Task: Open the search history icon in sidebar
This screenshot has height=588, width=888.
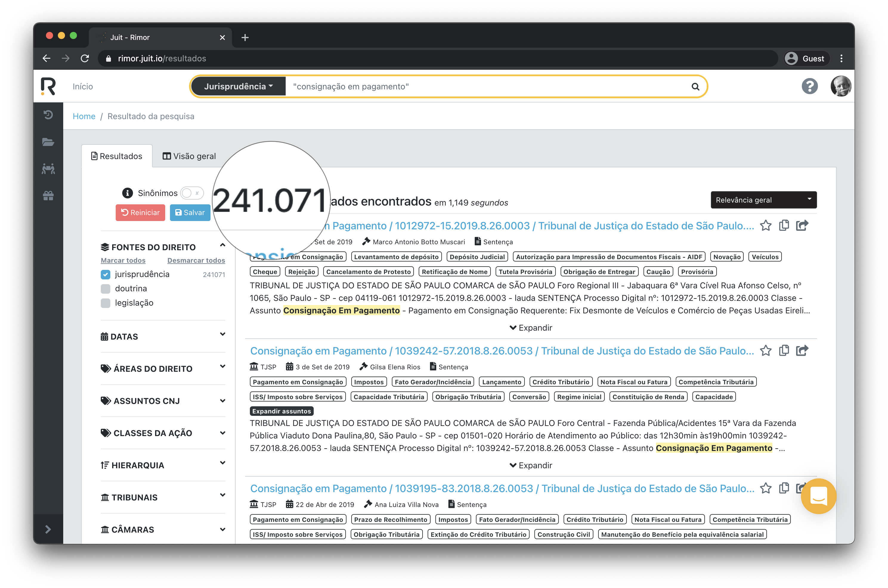Action: pyautogui.click(x=48, y=115)
